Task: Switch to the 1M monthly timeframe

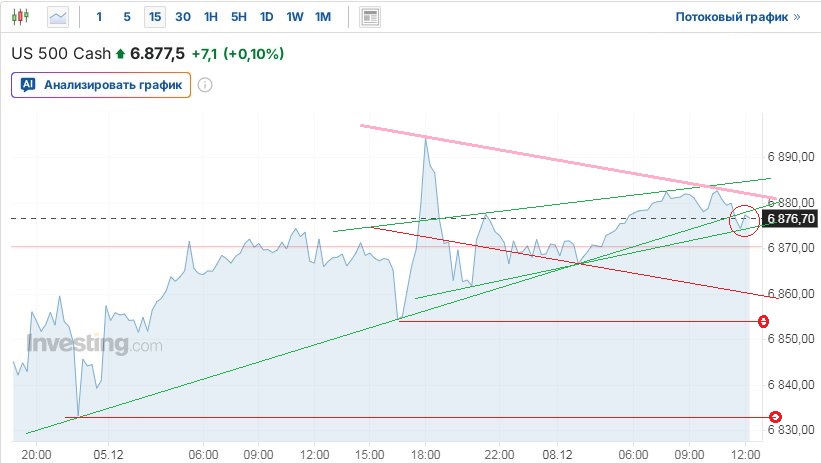Action: coord(322,17)
